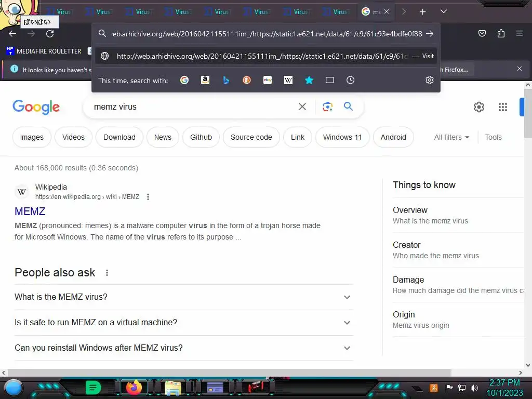
Task: Open the Overview topic in Things to know
Action: [458, 215]
